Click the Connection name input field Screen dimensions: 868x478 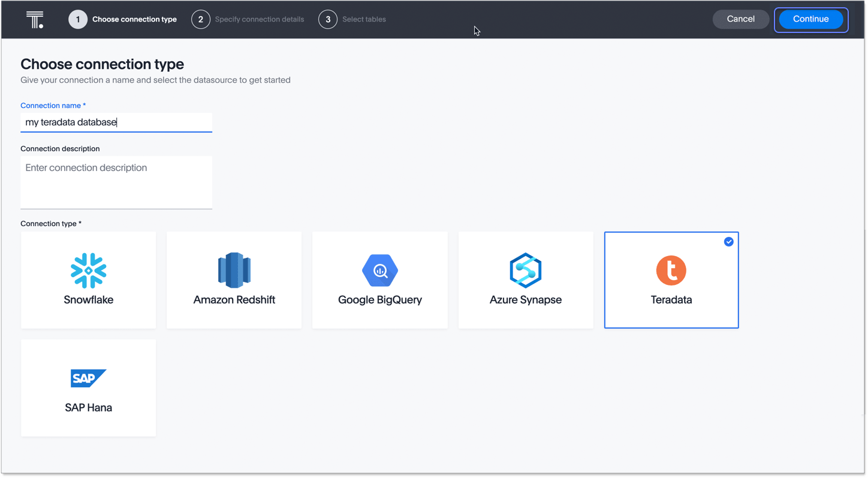click(x=116, y=122)
